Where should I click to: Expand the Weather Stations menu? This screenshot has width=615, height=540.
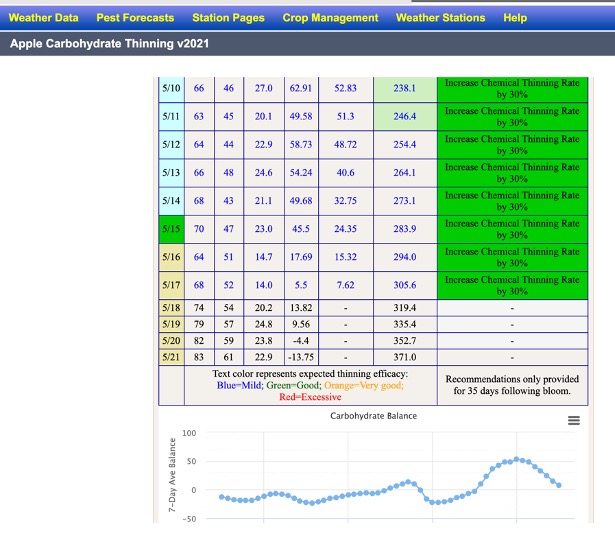click(440, 18)
